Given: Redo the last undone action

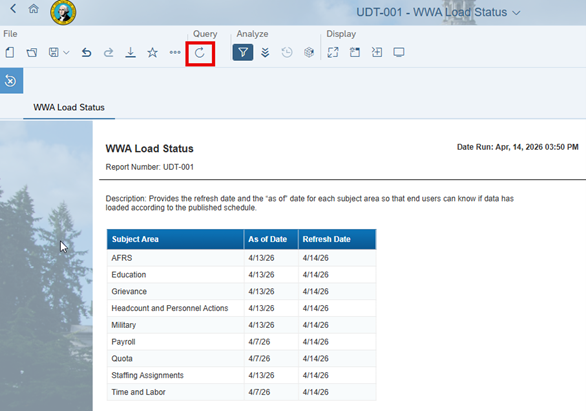Looking at the screenshot, I should pos(108,52).
